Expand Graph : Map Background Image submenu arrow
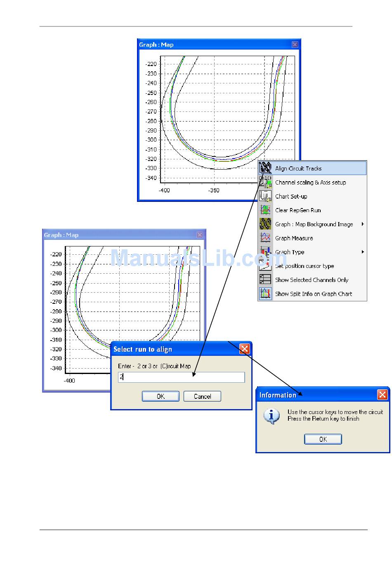The image size is (392, 561). (x=363, y=224)
